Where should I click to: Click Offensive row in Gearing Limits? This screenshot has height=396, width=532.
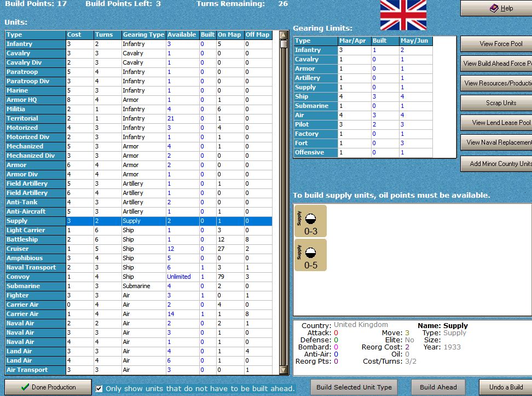pyautogui.click(x=363, y=152)
